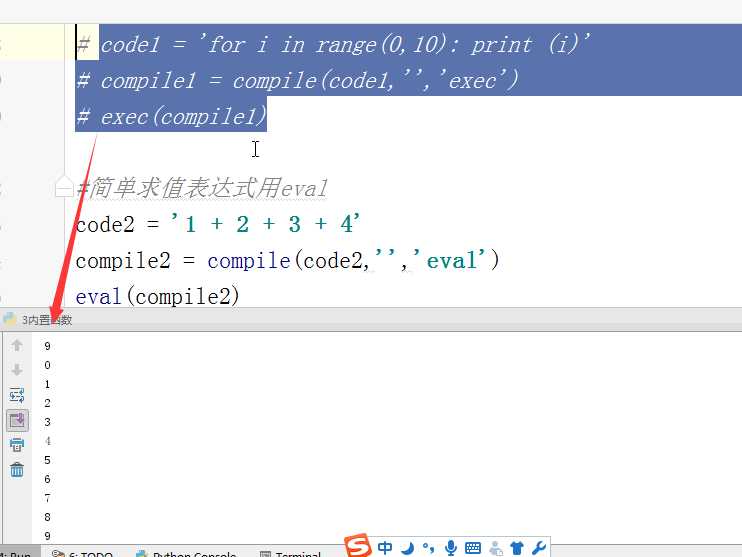
Task: Click output line '2' in console
Action: tap(47, 403)
